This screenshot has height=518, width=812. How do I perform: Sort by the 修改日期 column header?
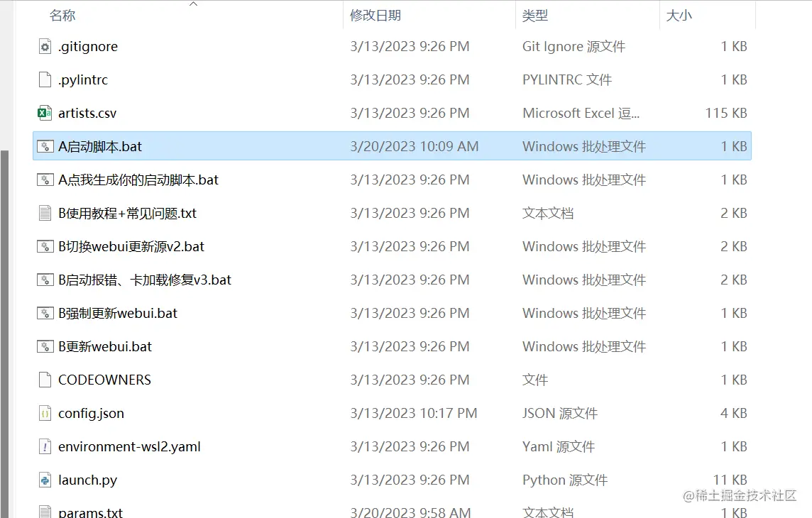click(375, 16)
